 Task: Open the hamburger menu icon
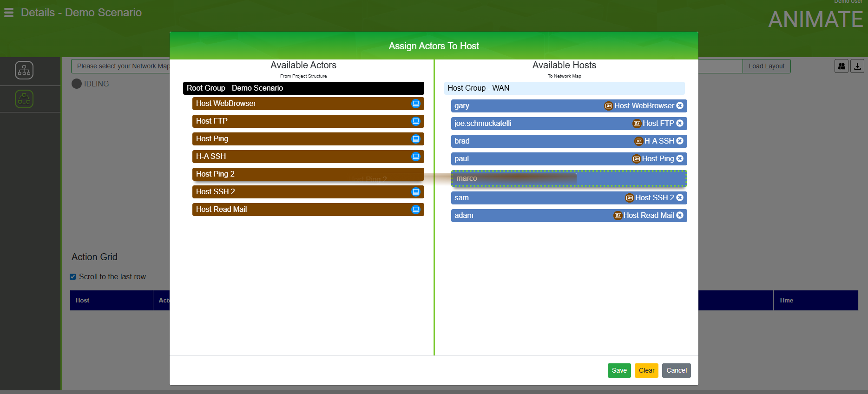click(9, 13)
